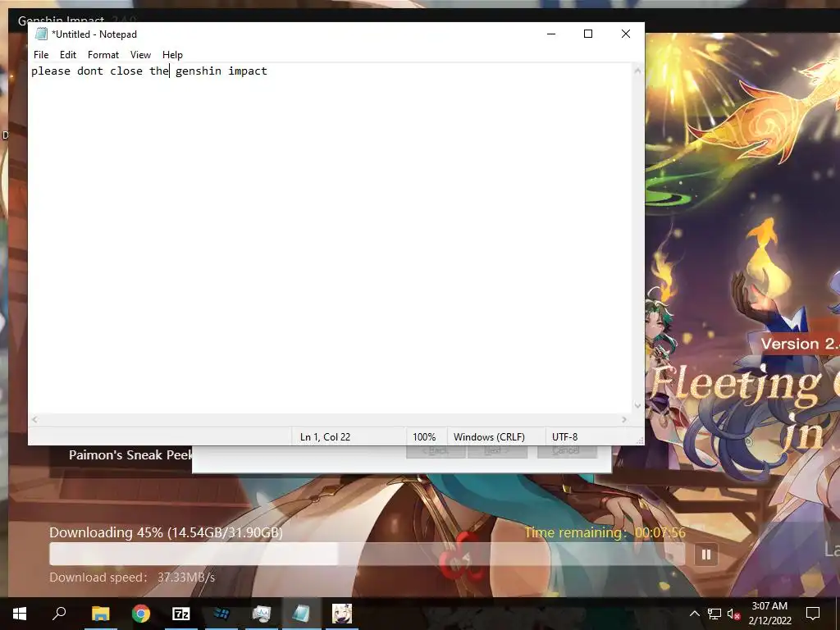Show hidden system tray icons

tap(694, 614)
